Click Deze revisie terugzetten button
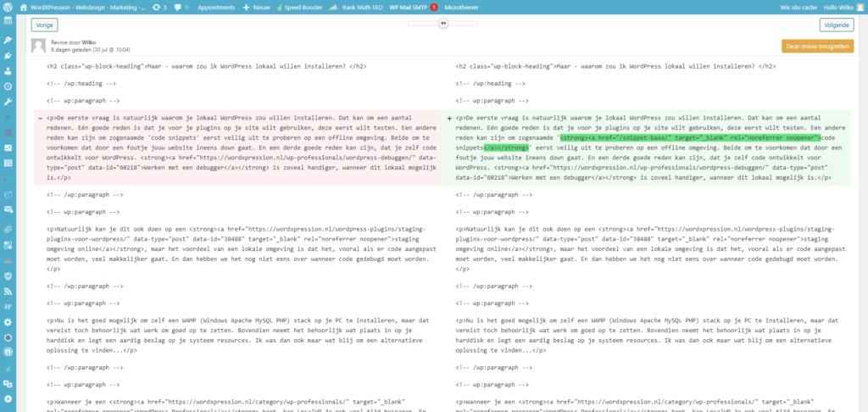Viewport: 868px width, 412px height. [818, 47]
